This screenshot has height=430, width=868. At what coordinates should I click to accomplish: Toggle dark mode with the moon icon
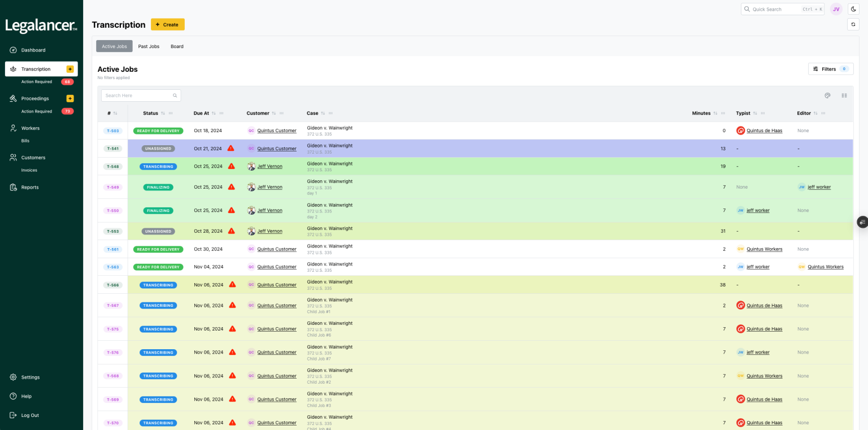pyautogui.click(x=853, y=9)
